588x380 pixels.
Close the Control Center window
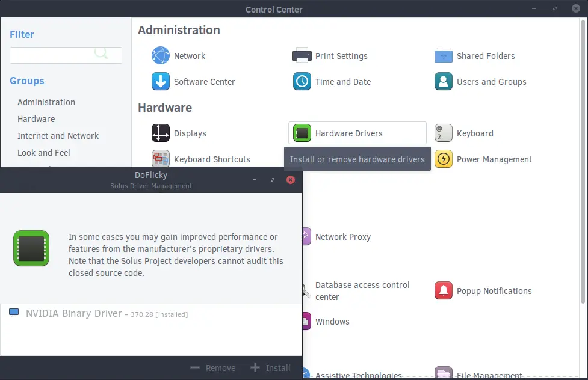pyautogui.click(x=576, y=8)
